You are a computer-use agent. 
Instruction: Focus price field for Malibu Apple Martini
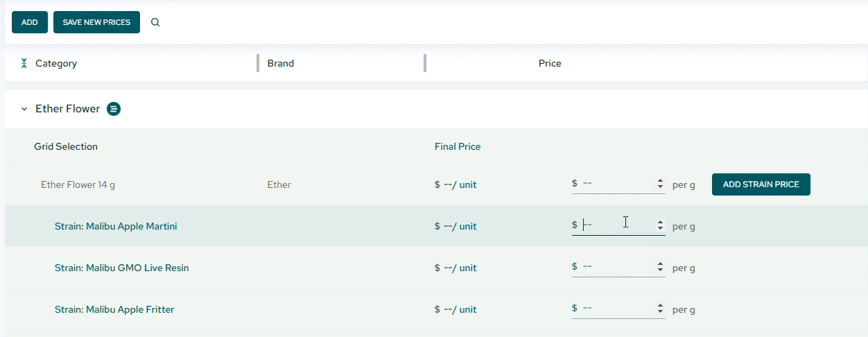[x=618, y=225]
